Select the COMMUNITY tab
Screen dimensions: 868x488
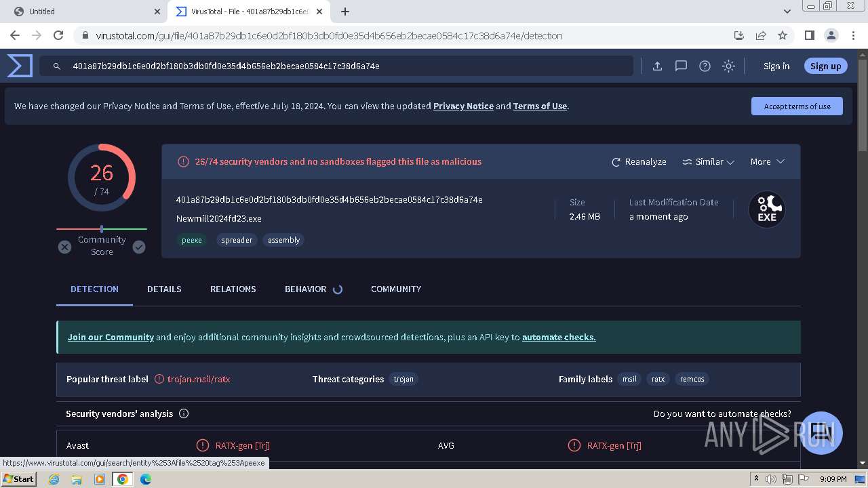click(396, 289)
